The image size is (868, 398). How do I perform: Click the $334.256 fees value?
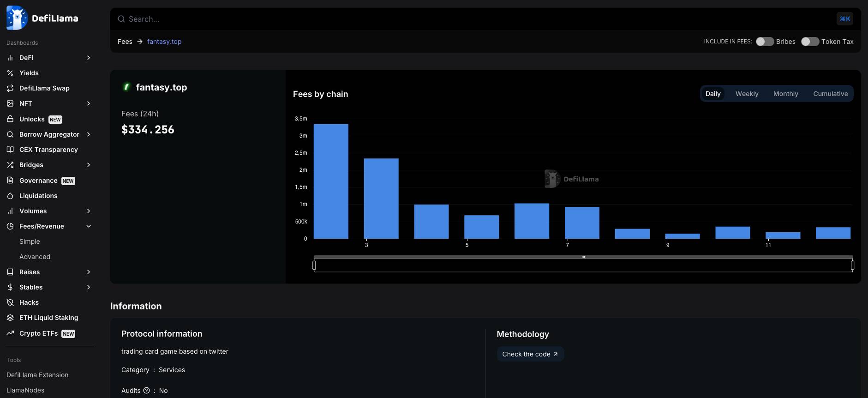148,130
